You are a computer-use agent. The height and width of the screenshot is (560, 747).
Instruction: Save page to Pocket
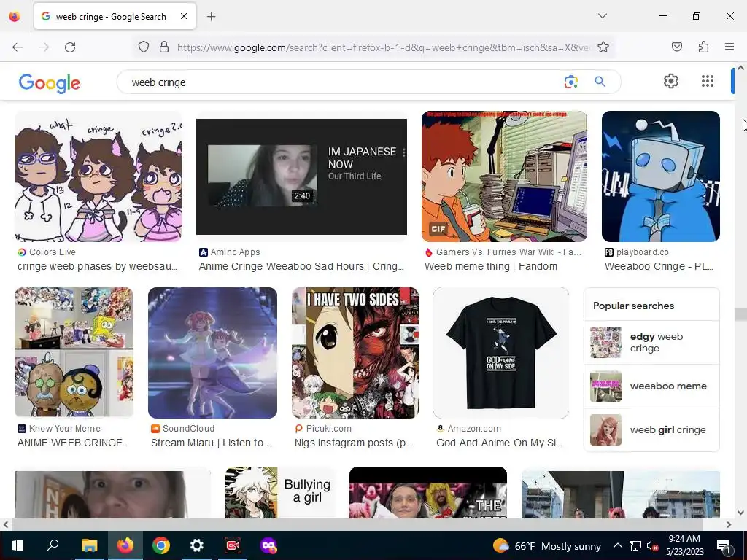(676, 47)
